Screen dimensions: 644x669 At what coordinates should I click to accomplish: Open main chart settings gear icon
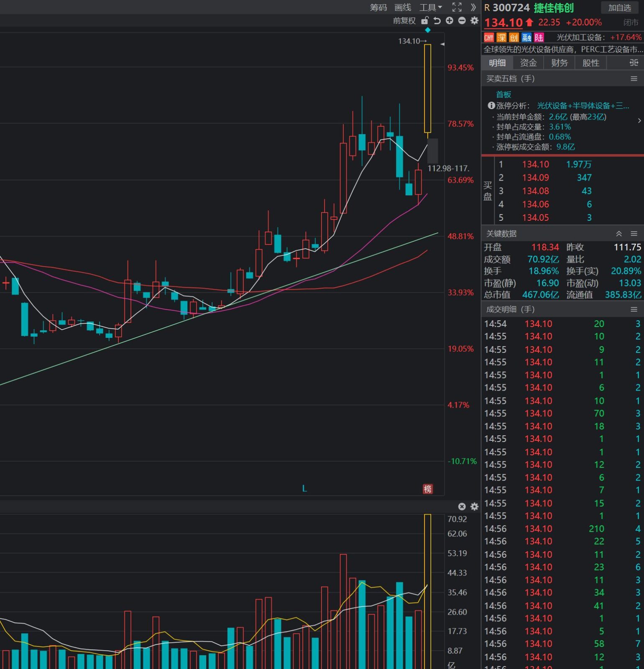[474, 20]
